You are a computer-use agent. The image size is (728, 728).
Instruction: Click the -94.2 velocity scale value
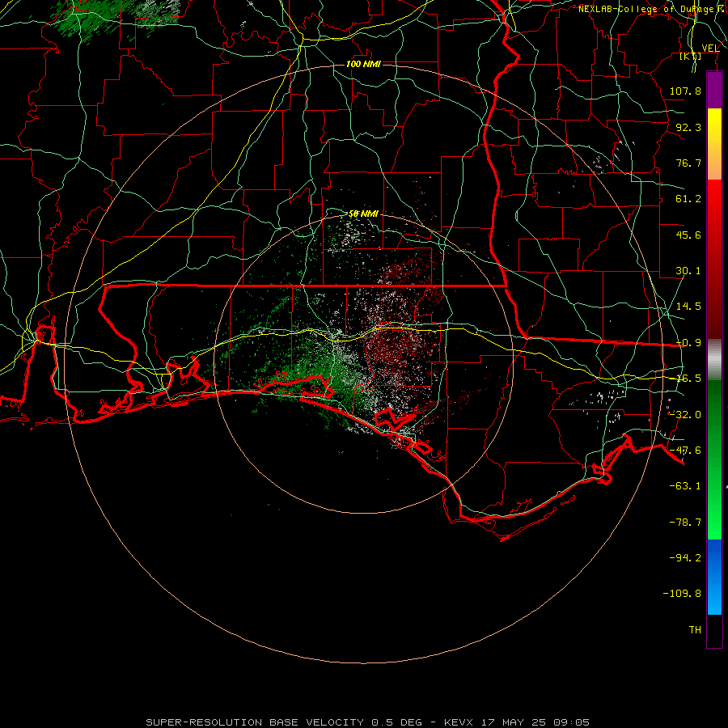(685, 558)
